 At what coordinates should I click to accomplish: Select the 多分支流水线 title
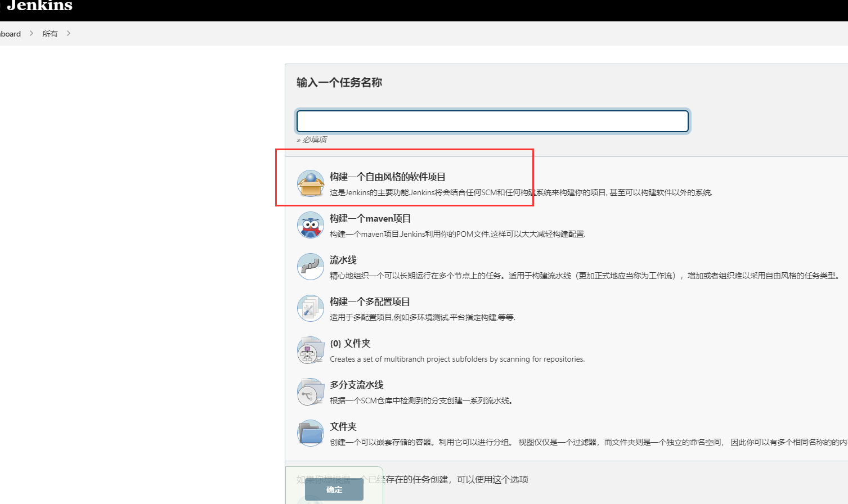click(x=356, y=385)
